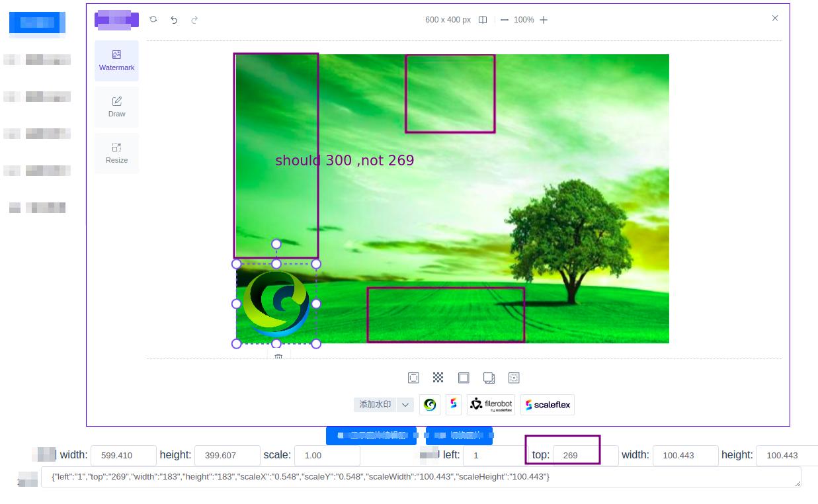Open the 添加水印 watermark menu

373,404
